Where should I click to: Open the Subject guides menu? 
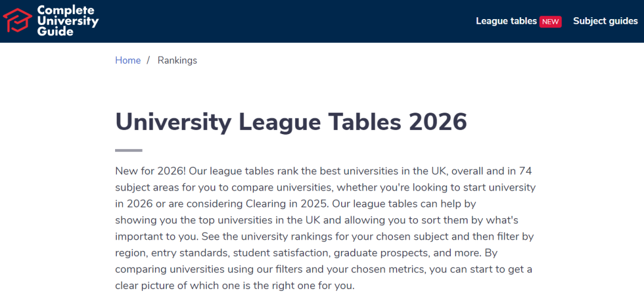pos(605,21)
